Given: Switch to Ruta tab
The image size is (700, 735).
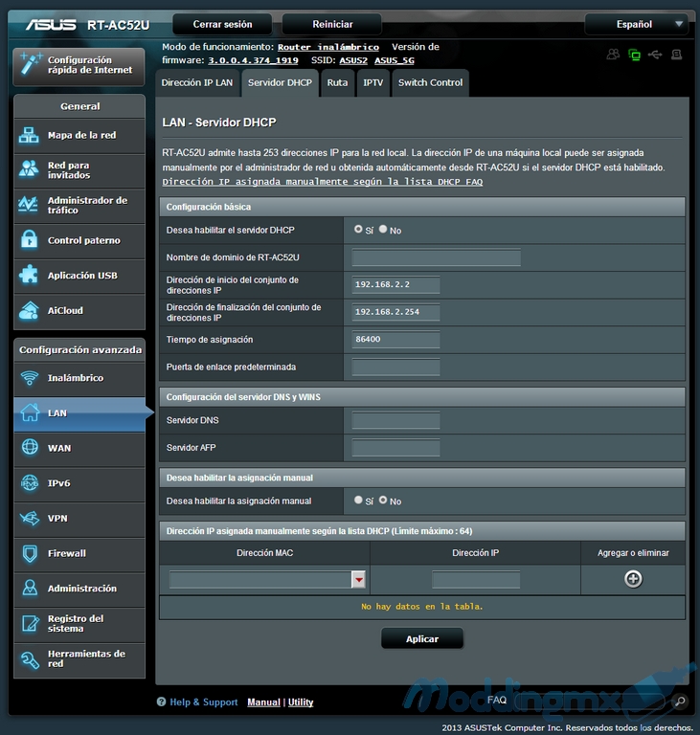Looking at the screenshot, I should [337, 83].
